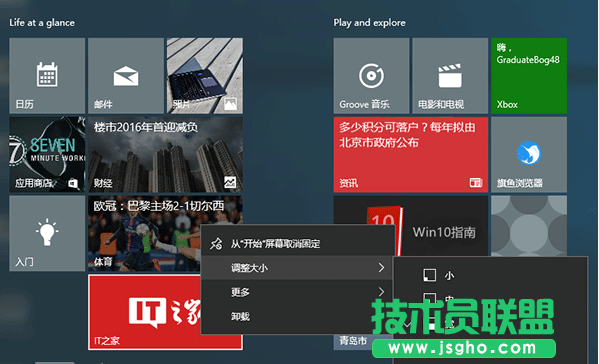599x364 pixels.
Task: Open the 日历 calendar tile
Action: 47,75
